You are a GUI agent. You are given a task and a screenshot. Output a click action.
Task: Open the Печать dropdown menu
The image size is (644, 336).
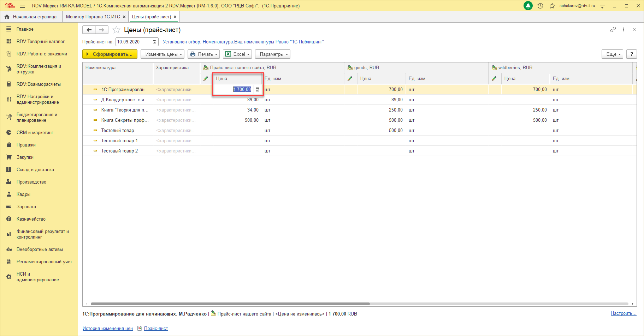(203, 54)
